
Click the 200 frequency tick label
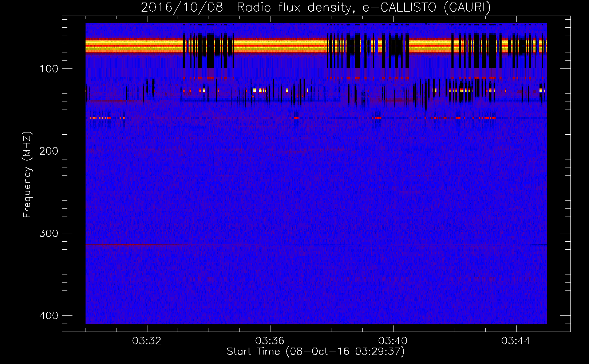[49, 151]
